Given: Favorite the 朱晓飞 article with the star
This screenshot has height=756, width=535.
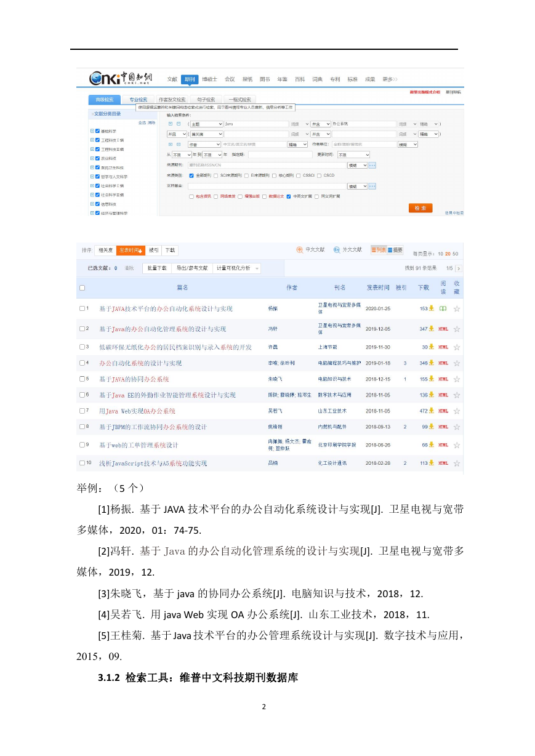Looking at the screenshot, I should click(x=457, y=379).
